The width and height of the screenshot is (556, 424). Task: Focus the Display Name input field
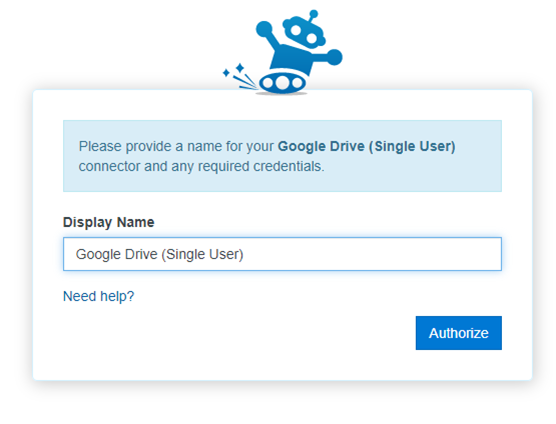coord(282,254)
